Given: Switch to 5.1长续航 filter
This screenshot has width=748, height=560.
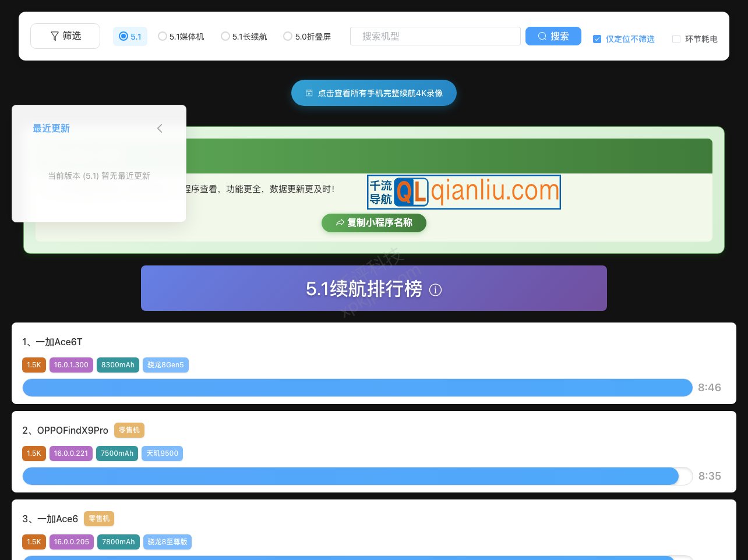Looking at the screenshot, I should tap(225, 36).
